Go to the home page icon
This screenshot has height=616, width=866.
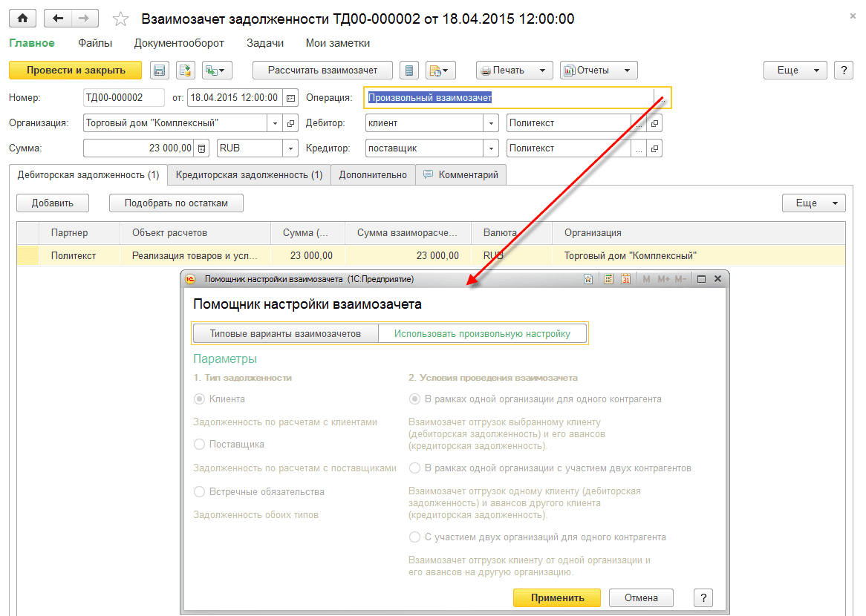point(22,19)
